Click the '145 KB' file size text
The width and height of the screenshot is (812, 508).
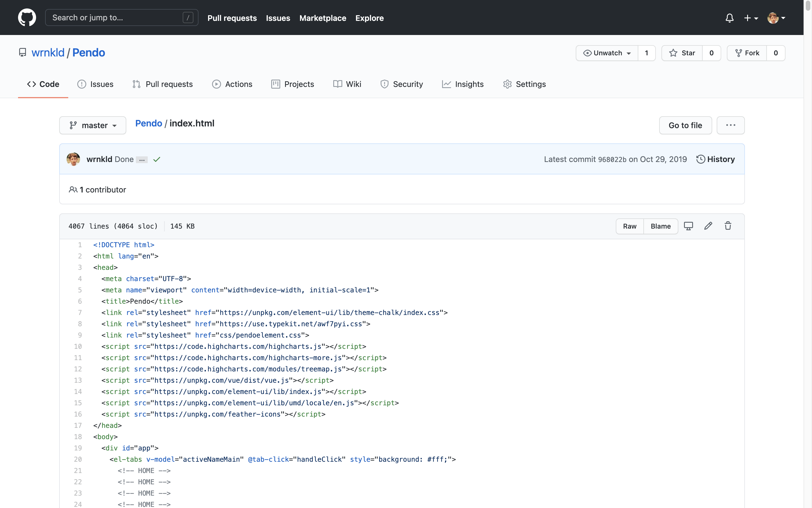point(182,226)
